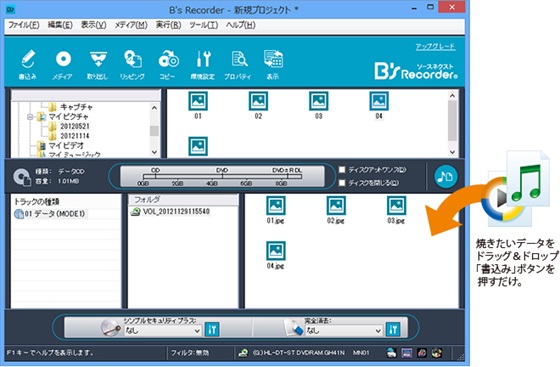Click the 取り出し (Eject) toolbar icon

98,64
